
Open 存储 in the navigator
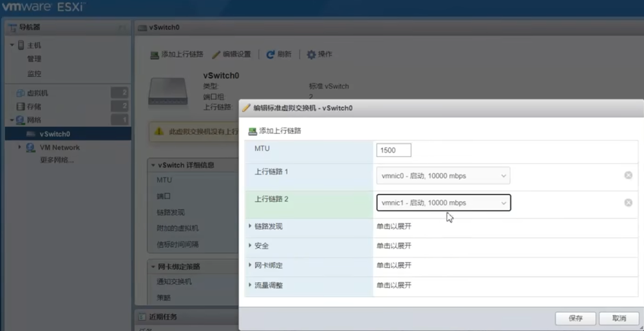tap(34, 107)
